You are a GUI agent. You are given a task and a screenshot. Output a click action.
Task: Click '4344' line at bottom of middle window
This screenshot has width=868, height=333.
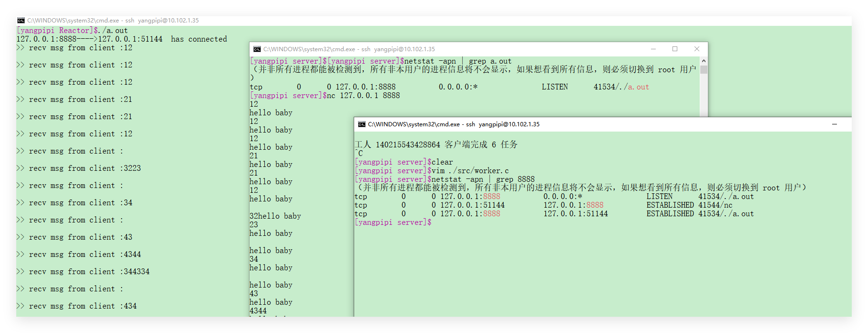(258, 311)
